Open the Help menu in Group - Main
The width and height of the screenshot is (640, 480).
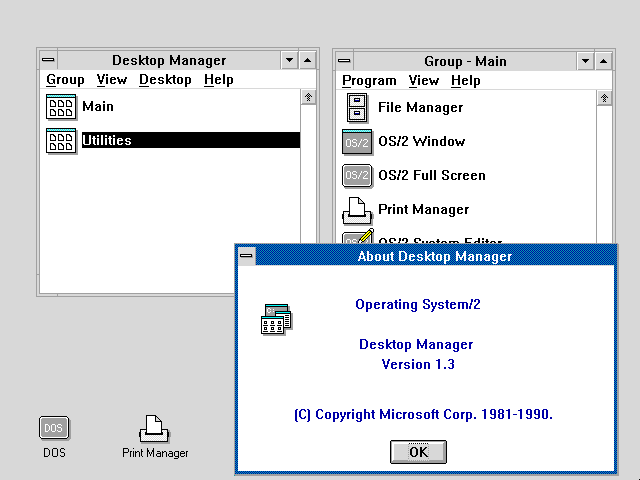click(466, 81)
